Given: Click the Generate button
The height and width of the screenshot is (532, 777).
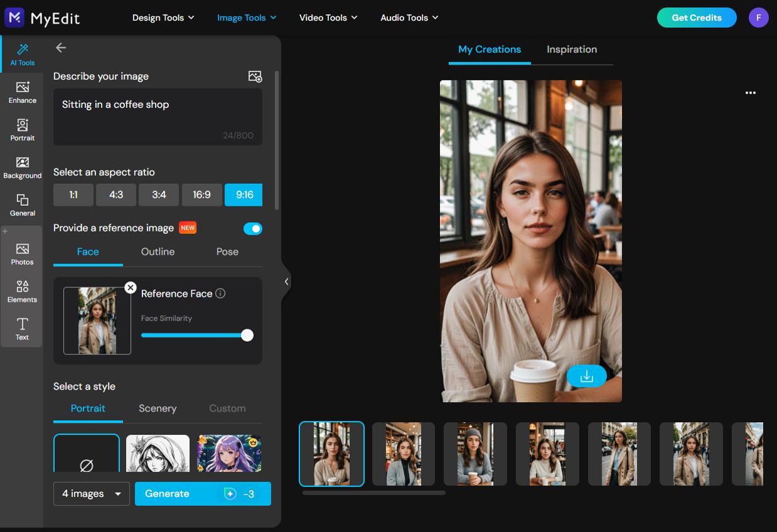Looking at the screenshot, I should [202, 494].
